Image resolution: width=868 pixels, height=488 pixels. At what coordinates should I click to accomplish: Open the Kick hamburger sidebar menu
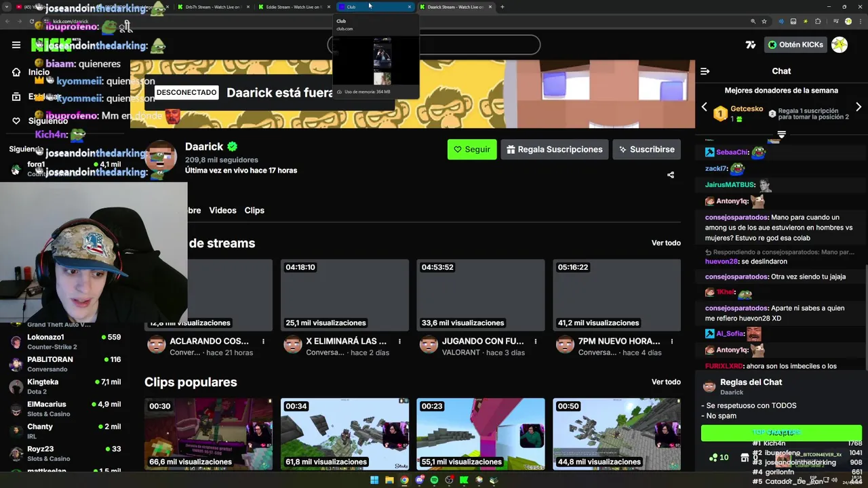(x=16, y=45)
